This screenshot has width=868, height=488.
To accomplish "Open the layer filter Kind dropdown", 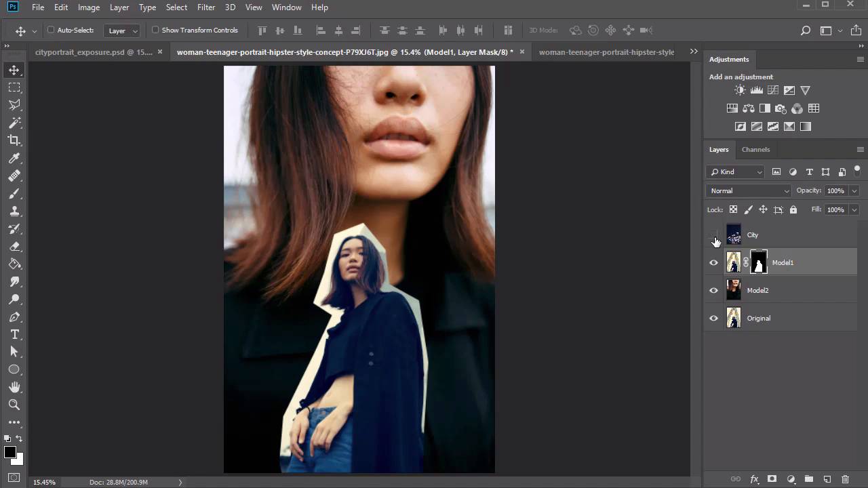I will coord(736,172).
